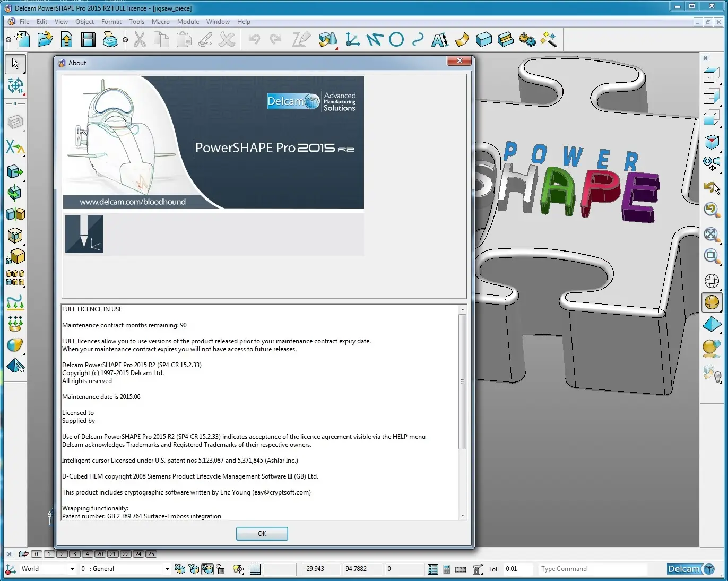Launch the Wizard magic wand icon
The width and height of the screenshot is (728, 581).
[549, 40]
